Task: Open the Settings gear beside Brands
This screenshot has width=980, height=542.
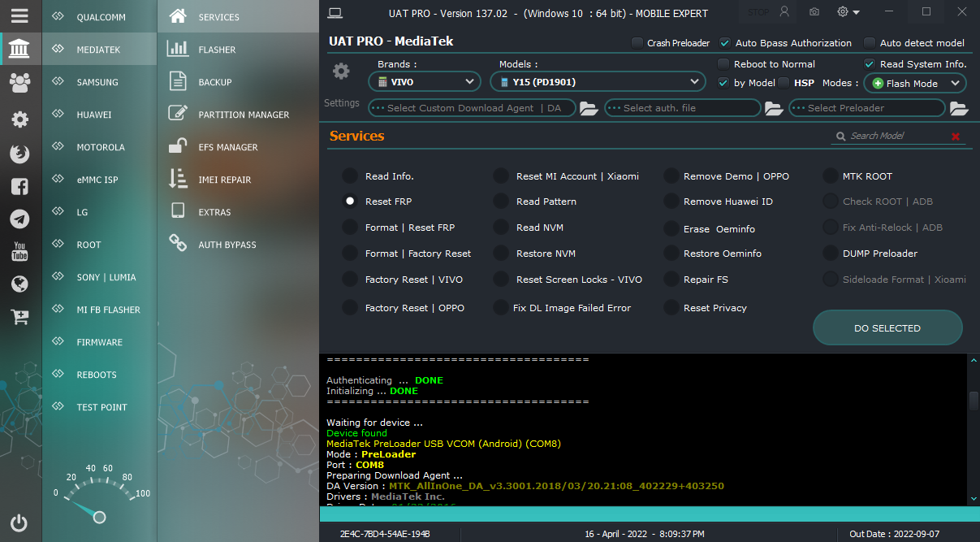Action: click(x=341, y=72)
